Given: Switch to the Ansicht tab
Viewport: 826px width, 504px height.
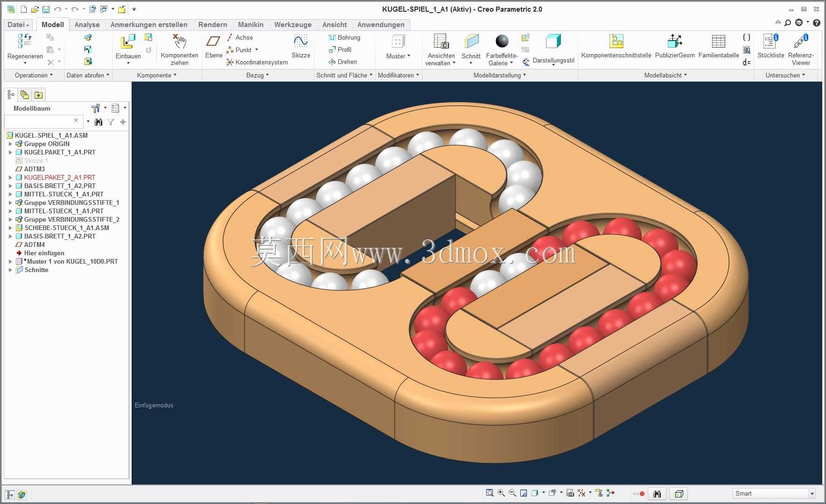Looking at the screenshot, I should 335,25.
